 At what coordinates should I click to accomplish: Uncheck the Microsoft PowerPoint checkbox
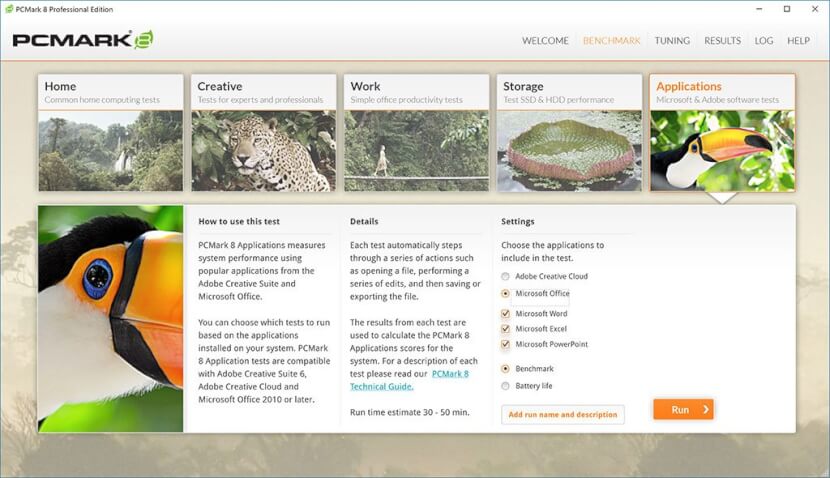pos(506,344)
